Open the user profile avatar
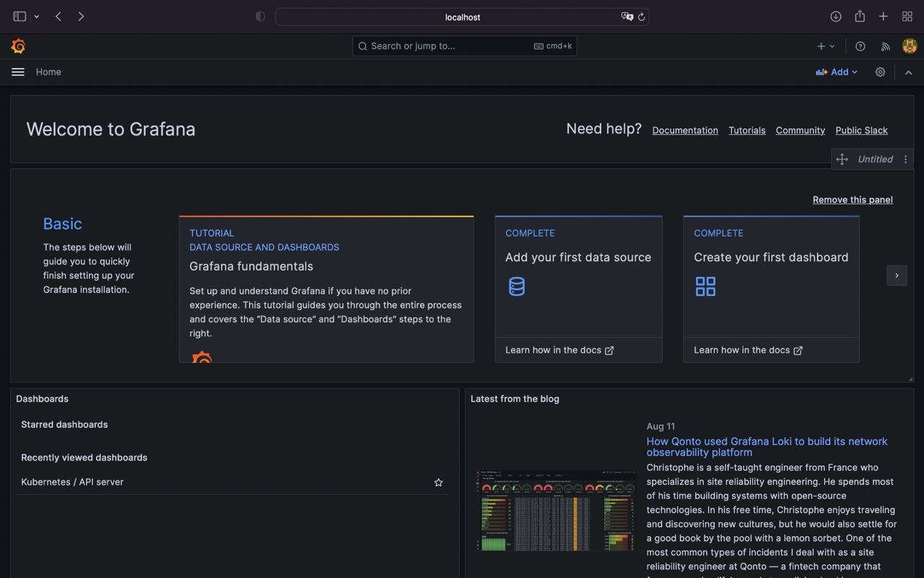 pos(910,46)
